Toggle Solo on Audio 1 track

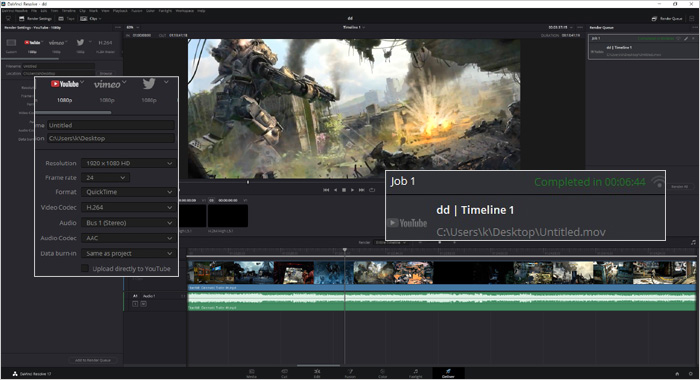click(x=135, y=304)
